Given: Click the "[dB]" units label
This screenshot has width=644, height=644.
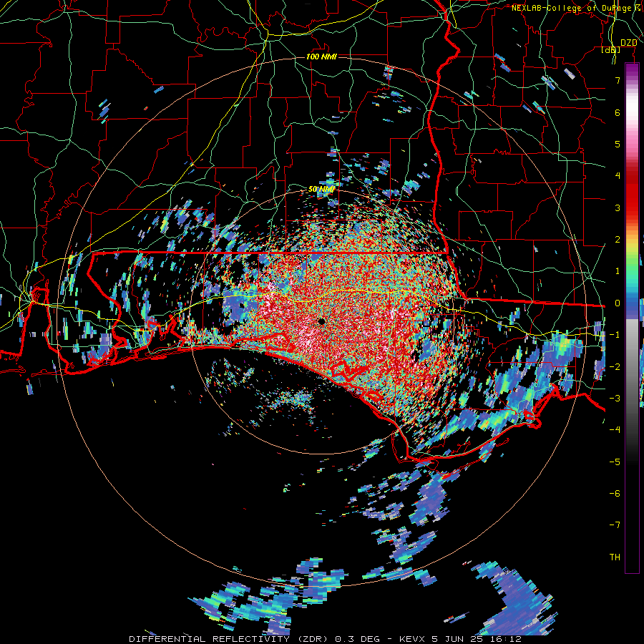Looking at the screenshot, I should click(611, 50).
